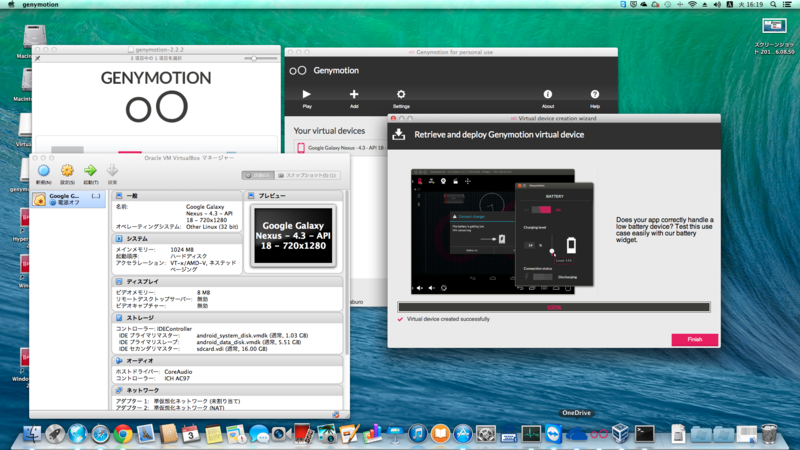Open Activity Monitor icon in Dock

[x=531, y=434]
